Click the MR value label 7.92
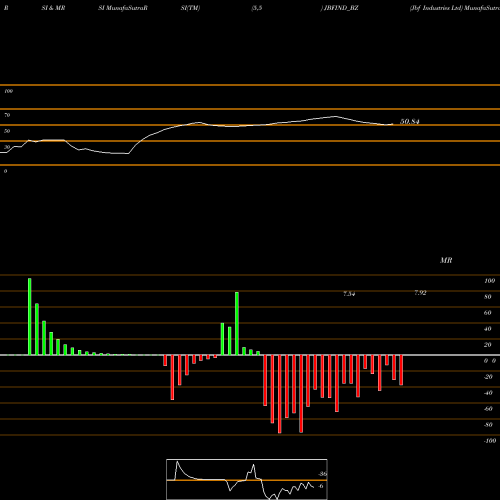The width and height of the screenshot is (500, 500). (420, 293)
